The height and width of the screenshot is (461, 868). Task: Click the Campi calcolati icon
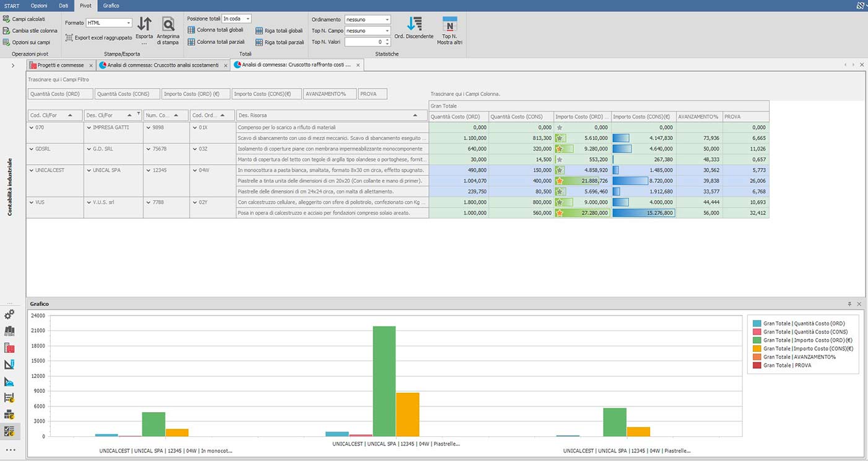pos(7,19)
